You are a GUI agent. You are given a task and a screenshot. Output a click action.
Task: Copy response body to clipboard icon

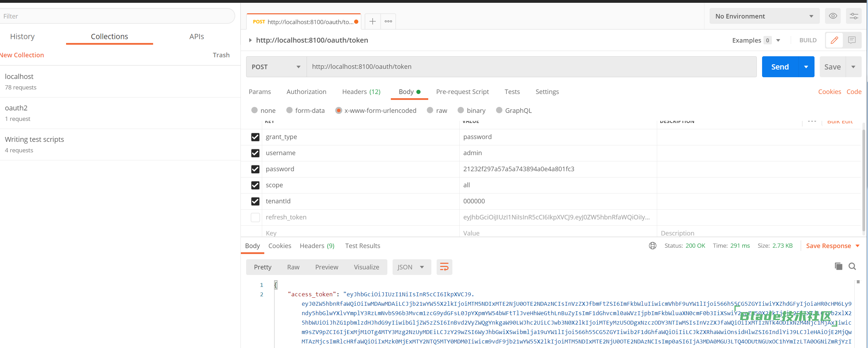(x=838, y=266)
